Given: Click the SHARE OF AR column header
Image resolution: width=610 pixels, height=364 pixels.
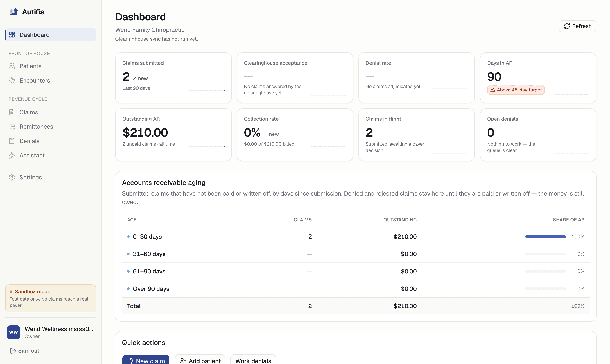Looking at the screenshot, I should coord(568,220).
